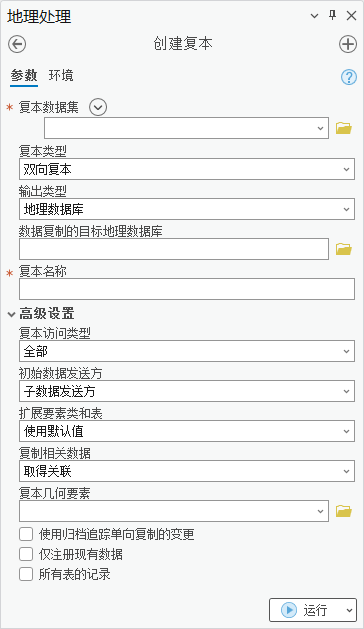Open the tool help question mark
Image resolution: width=364 pixels, height=629 pixels.
click(349, 77)
